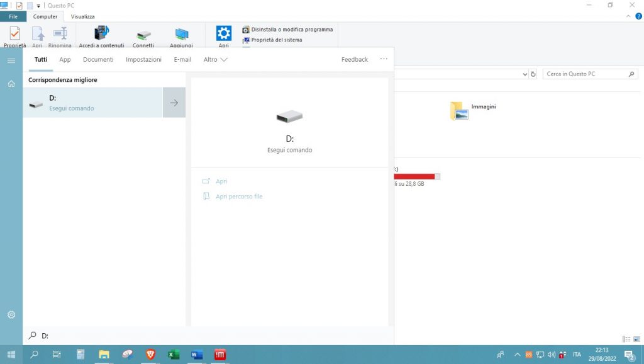The height and width of the screenshot is (364, 644).
Task: Open search settings gear icon
Action: (11, 314)
